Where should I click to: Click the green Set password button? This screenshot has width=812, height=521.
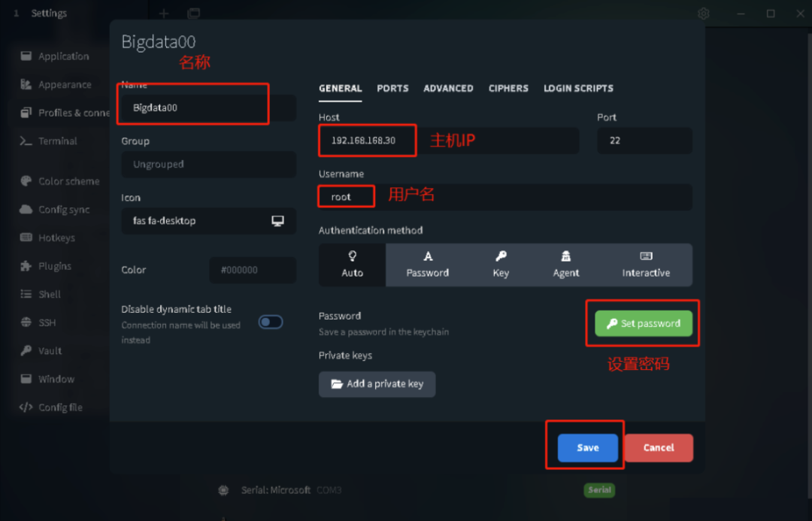[x=643, y=324]
